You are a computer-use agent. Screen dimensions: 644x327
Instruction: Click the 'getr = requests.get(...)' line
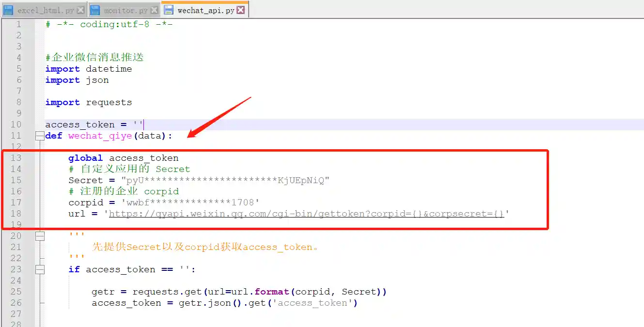click(239, 292)
